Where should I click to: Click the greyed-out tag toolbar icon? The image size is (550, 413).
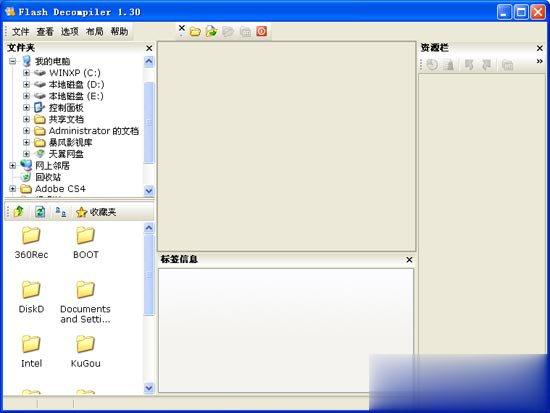228,32
